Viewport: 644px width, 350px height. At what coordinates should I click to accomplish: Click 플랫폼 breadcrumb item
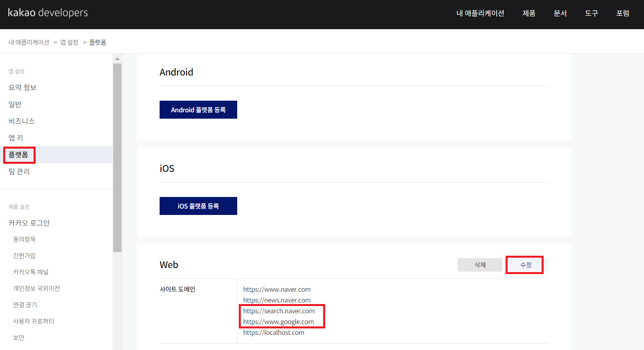coord(98,42)
